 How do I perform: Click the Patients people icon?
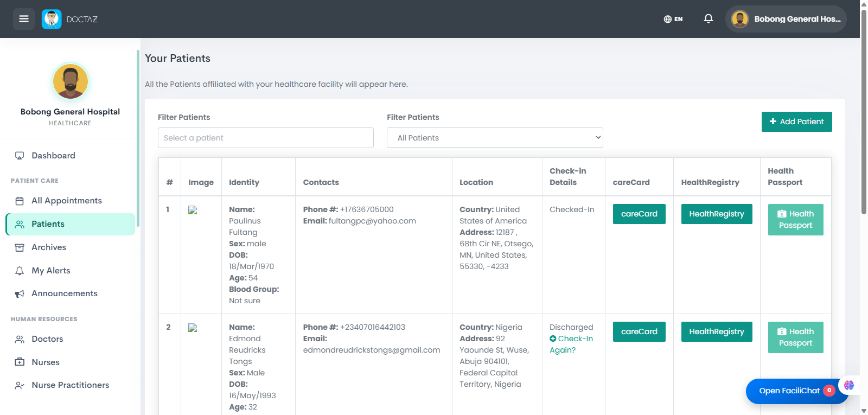pyautogui.click(x=20, y=224)
